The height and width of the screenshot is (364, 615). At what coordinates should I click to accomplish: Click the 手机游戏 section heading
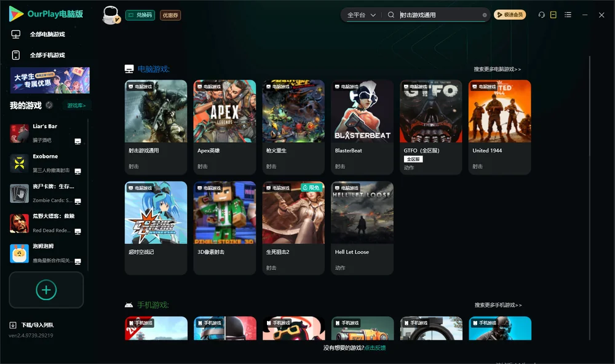coord(153,305)
